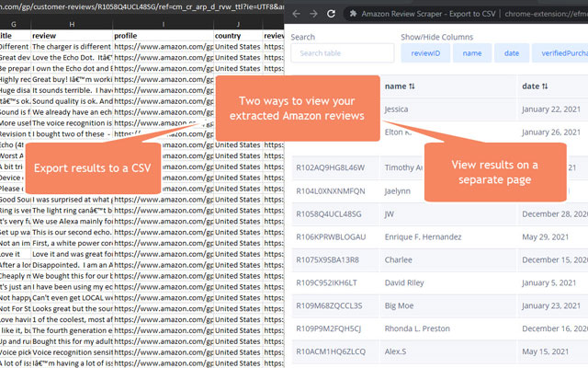Sort table by name column arrows
The image size is (588, 368).
(412, 86)
